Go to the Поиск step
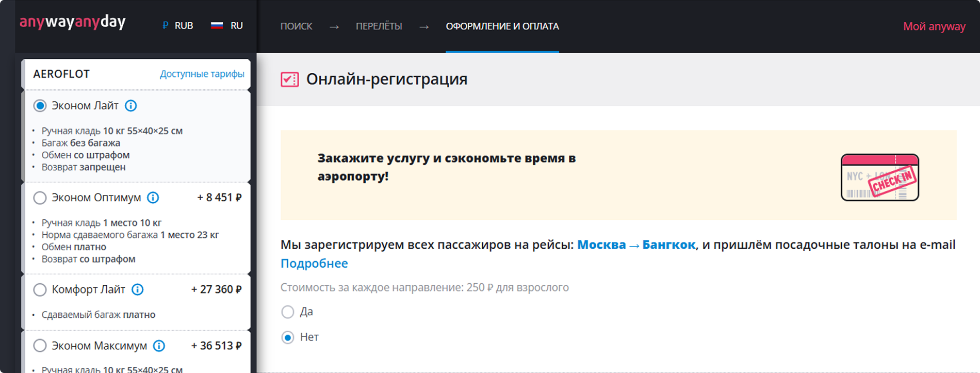 pyautogui.click(x=296, y=26)
